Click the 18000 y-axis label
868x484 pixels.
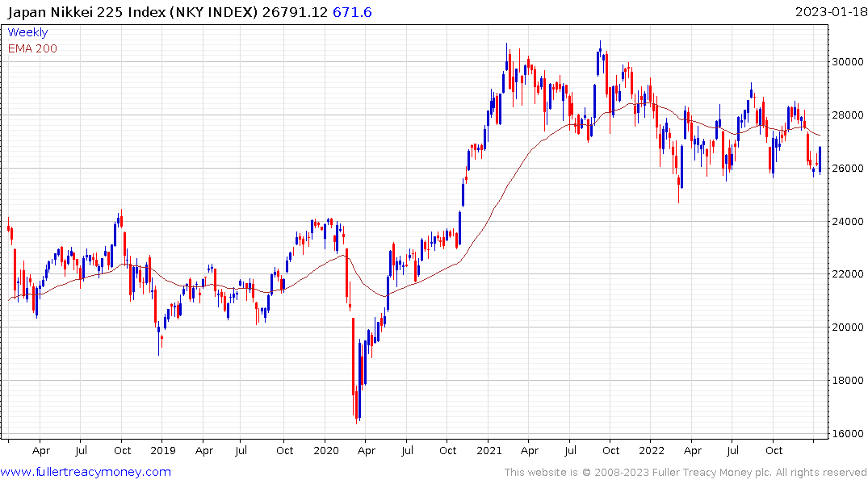point(848,381)
